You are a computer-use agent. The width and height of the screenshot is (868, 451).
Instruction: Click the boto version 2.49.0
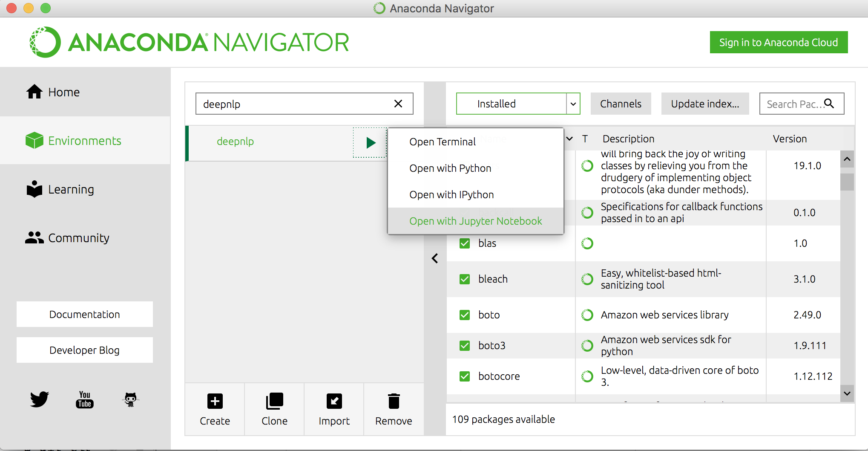point(807,315)
